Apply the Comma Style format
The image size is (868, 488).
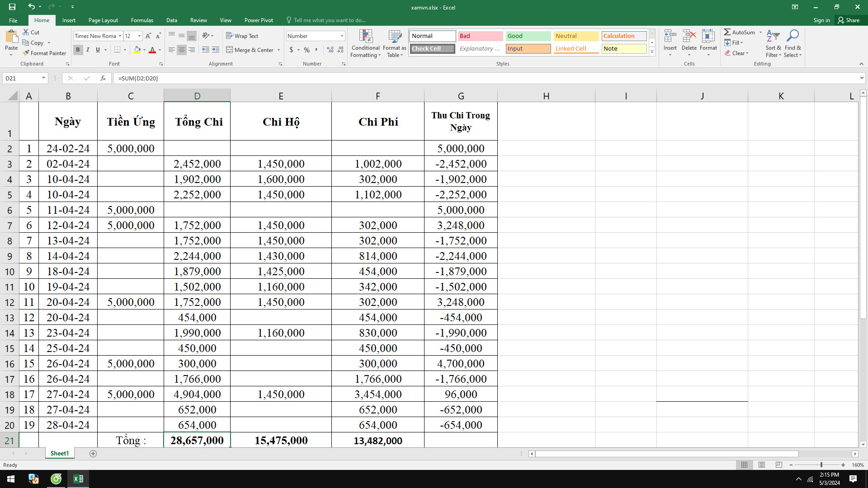(x=316, y=50)
